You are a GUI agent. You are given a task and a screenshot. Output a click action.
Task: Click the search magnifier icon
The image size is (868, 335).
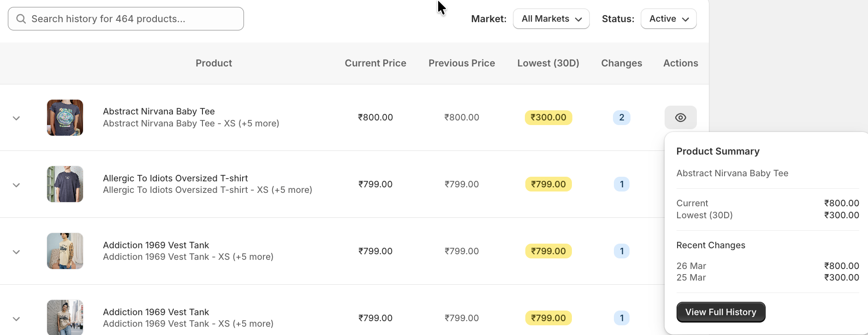coord(21,19)
